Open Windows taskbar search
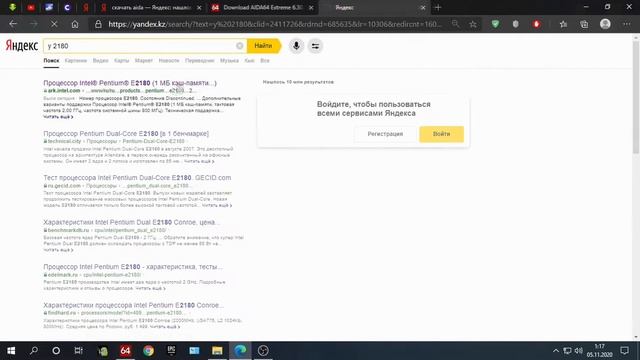The height and width of the screenshot is (360, 640). tap(34, 351)
